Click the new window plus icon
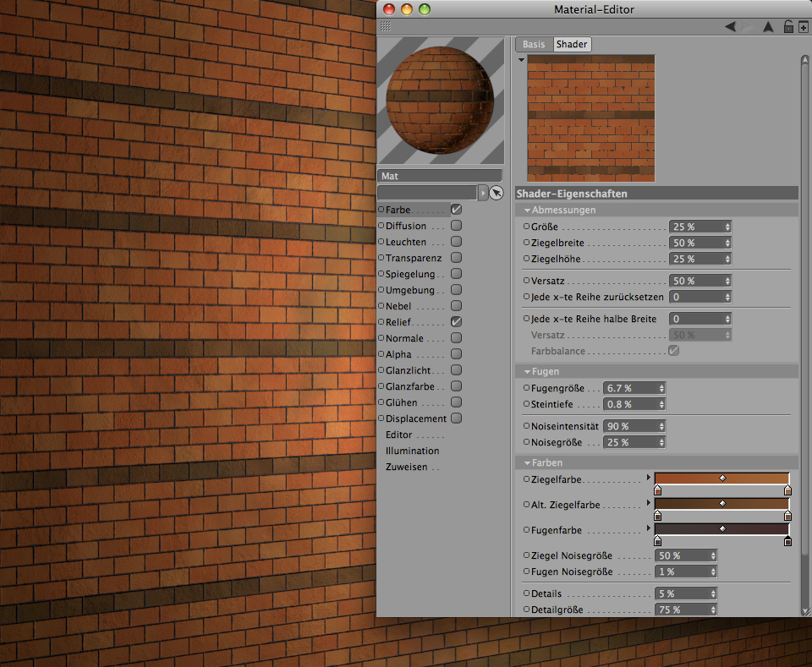The width and height of the screenshot is (812, 667). (803, 27)
